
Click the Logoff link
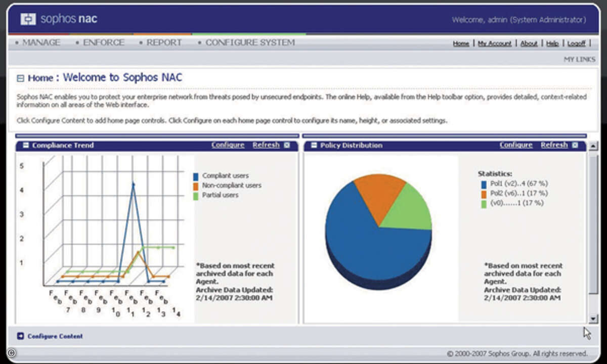point(576,43)
